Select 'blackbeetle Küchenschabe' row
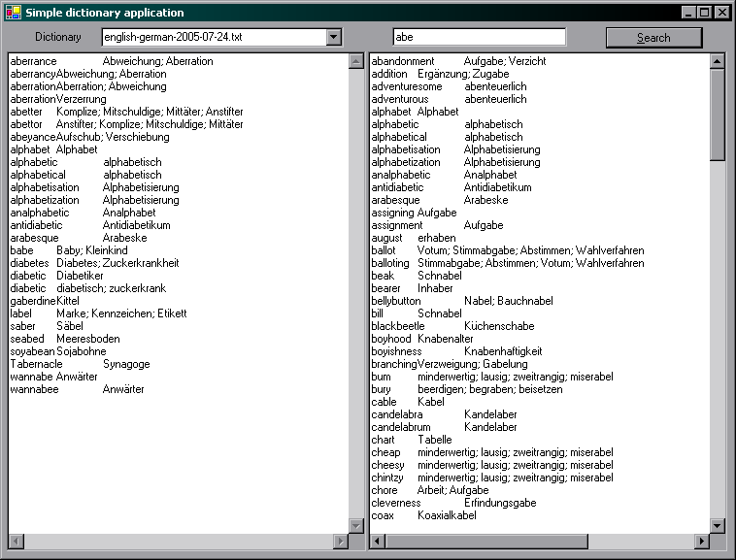The width and height of the screenshot is (736, 560). click(452, 326)
